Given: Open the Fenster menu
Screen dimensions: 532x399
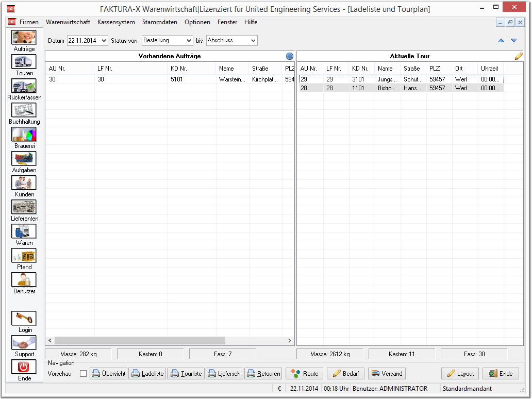Looking at the screenshot, I should [x=227, y=22].
